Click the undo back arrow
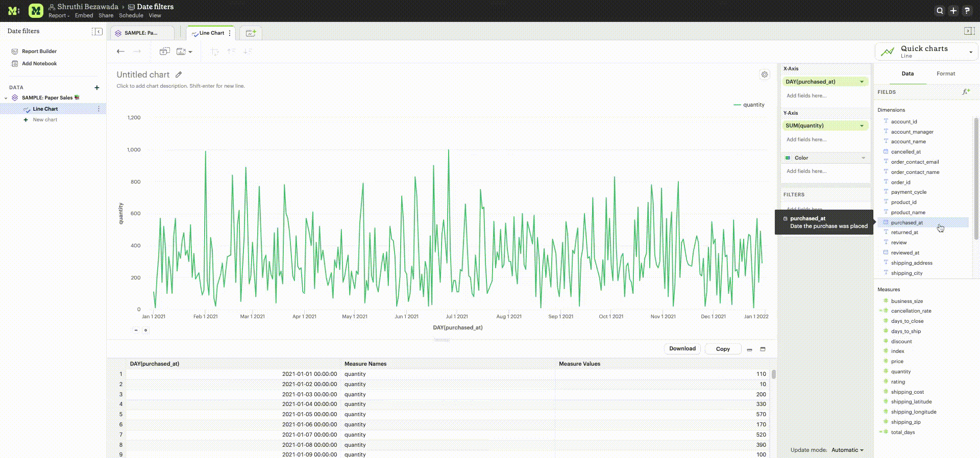The image size is (980, 458). (120, 52)
